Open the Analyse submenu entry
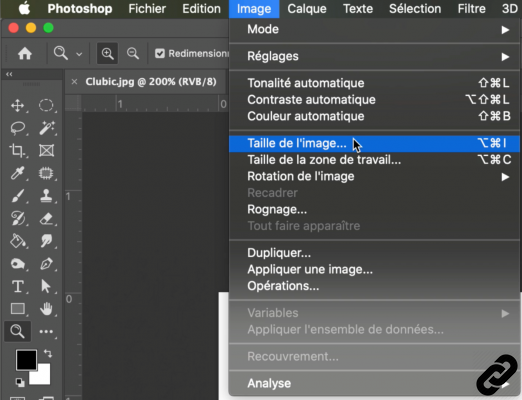Image resolution: width=522 pixels, height=400 pixels. (375, 383)
